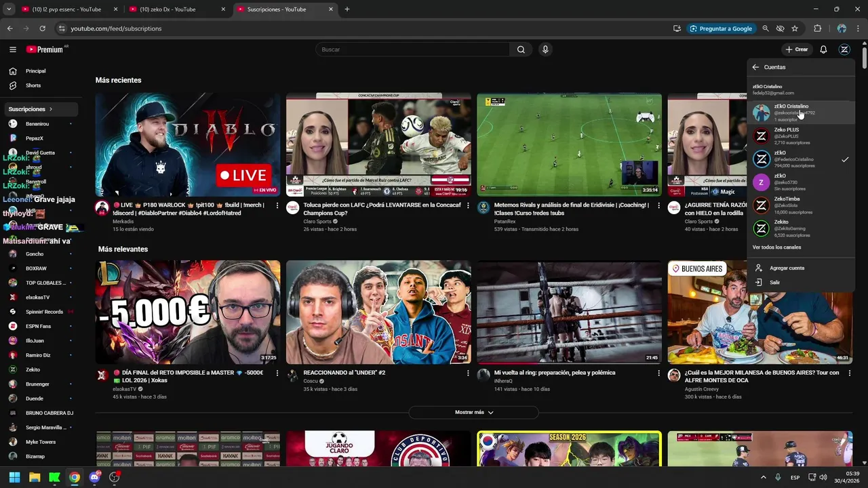The image size is (868, 488).
Task: Bookmark this page with star icon
Action: pyautogui.click(x=795, y=28)
